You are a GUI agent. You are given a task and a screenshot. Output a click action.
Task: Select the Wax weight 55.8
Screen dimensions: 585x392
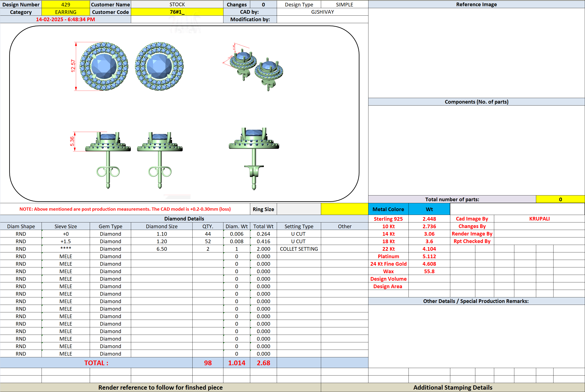[429, 271]
